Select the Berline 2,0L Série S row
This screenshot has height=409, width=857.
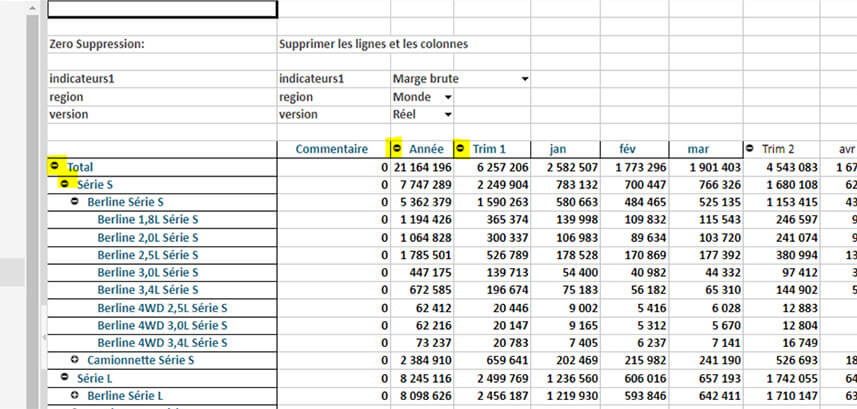click(x=148, y=238)
